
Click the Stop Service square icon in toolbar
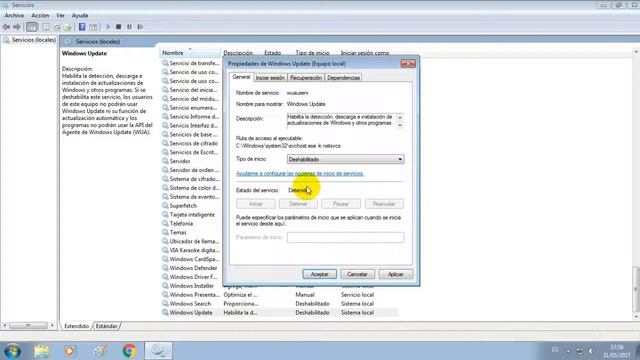click(x=118, y=27)
